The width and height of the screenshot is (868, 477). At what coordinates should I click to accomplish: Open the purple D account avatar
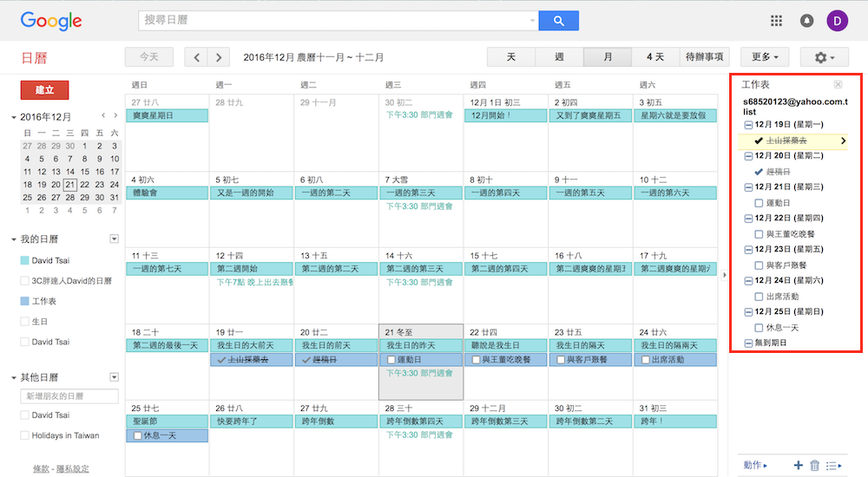pos(838,21)
